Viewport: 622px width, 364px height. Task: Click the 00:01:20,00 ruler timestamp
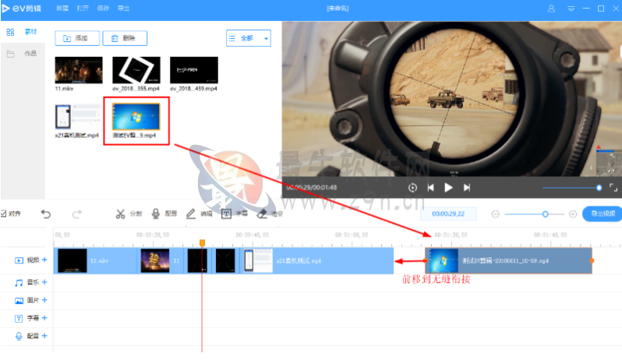coord(451,235)
